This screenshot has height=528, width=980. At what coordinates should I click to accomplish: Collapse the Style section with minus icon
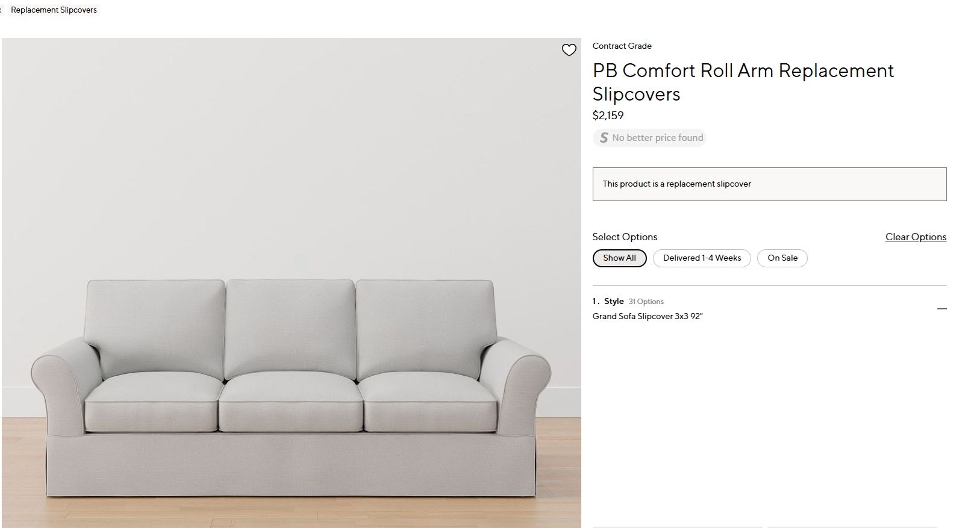coord(941,309)
